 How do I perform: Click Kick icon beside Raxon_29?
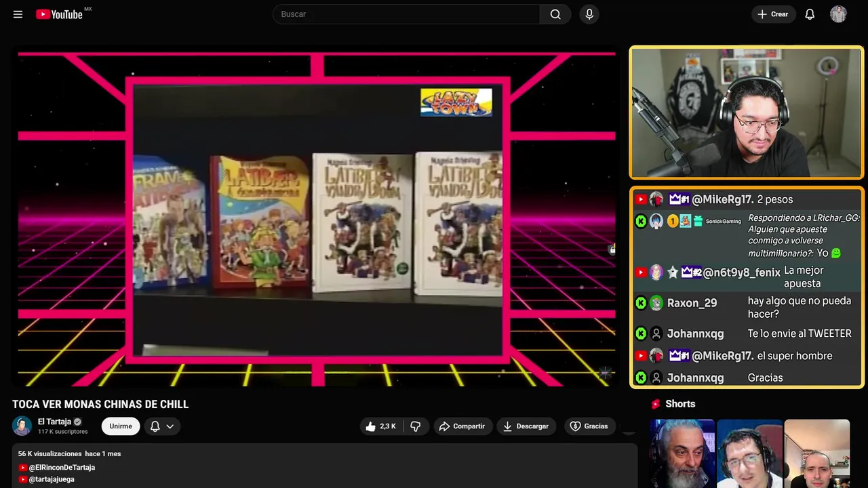point(641,303)
